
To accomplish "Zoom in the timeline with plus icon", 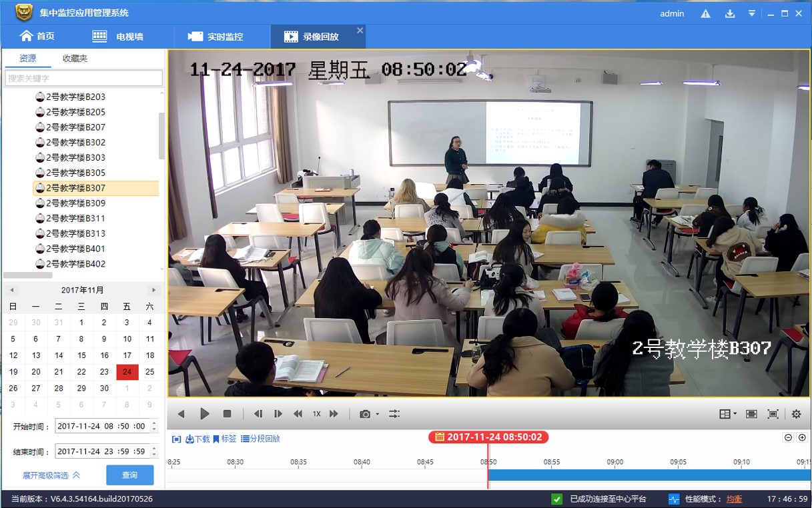I will coord(802,438).
